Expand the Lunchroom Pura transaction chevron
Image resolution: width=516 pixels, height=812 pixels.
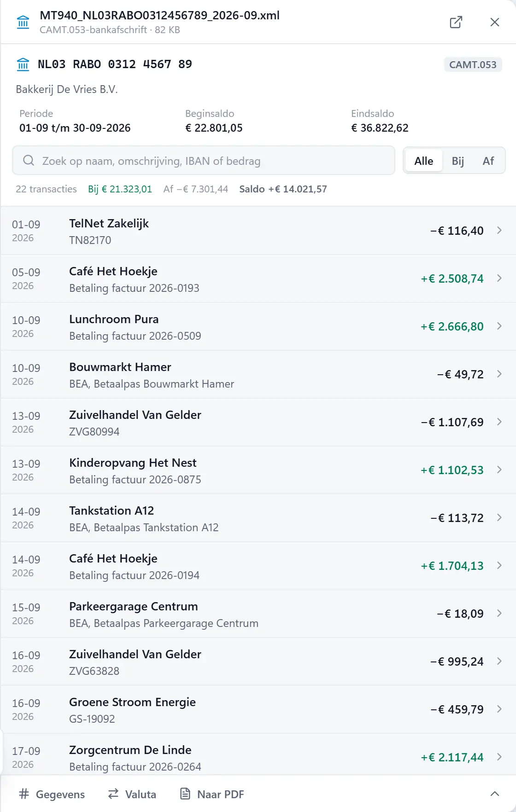pyautogui.click(x=499, y=326)
